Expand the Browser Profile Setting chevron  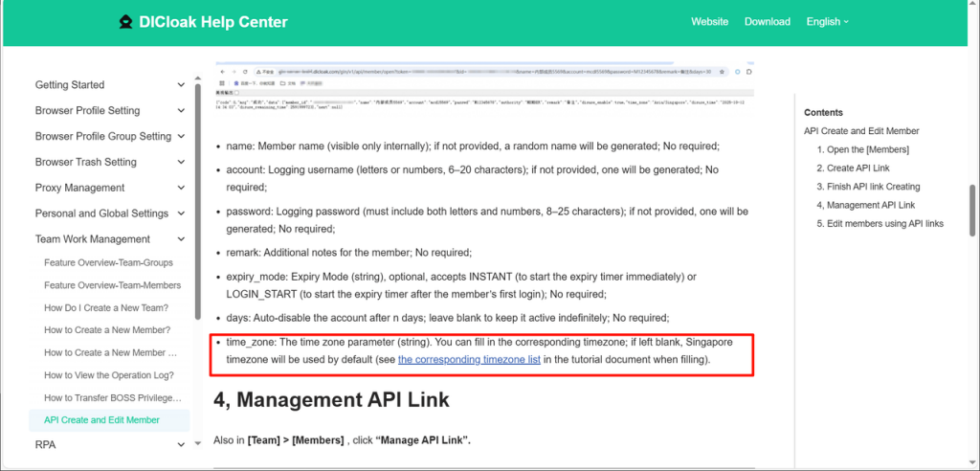[x=181, y=111]
